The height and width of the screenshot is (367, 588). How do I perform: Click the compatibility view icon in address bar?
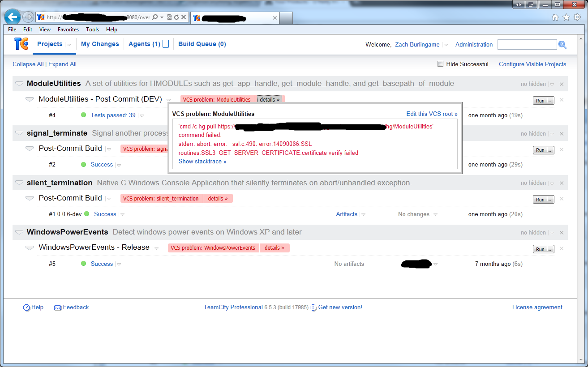[x=169, y=17]
